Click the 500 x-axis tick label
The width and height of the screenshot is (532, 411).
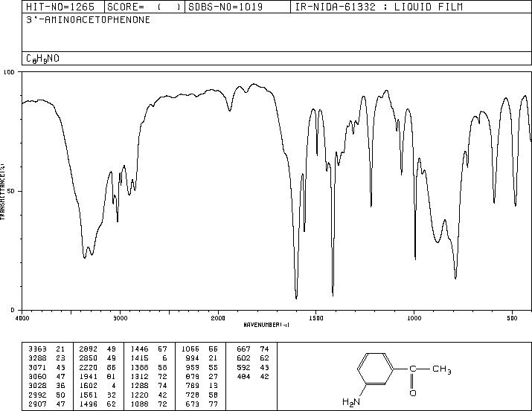coord(512,318)
